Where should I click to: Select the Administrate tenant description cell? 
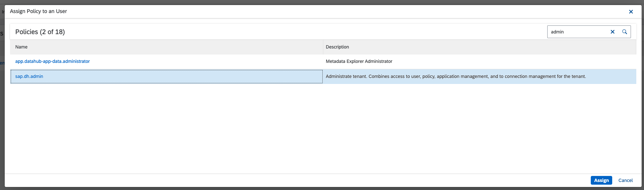[456, 76]
